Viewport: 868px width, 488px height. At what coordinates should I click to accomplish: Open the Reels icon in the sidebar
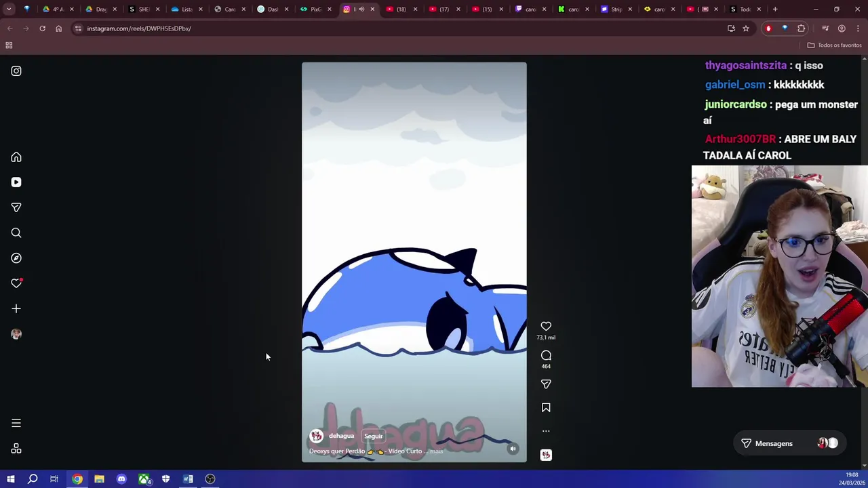click(x=16, y=182)
